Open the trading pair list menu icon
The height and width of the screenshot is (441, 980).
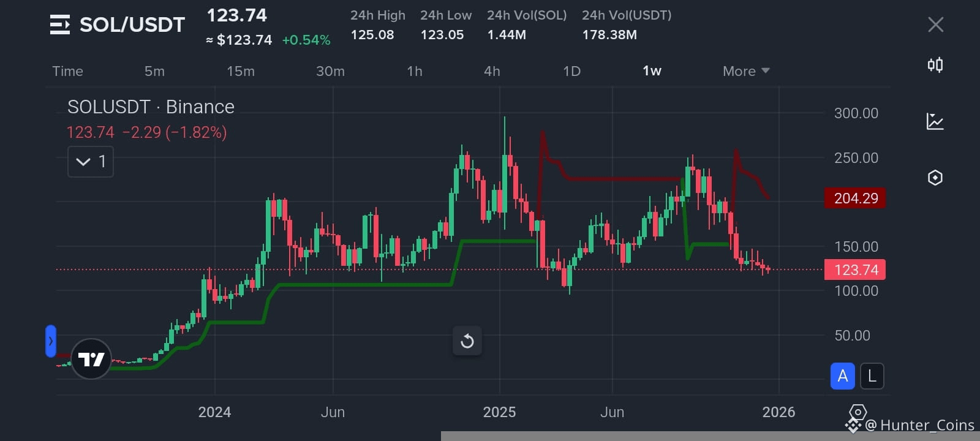pos(60,24)
